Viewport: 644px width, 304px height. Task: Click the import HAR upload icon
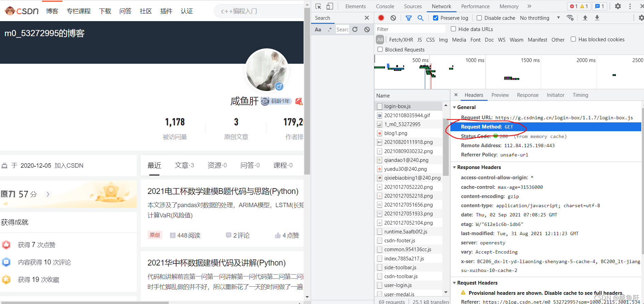[x=585, y=18]
